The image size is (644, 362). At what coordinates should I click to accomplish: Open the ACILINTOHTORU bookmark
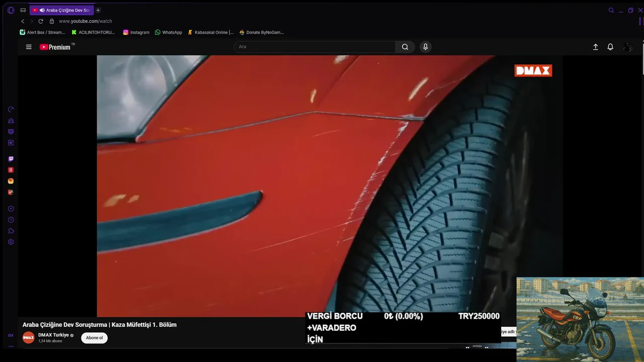click(x=93, y=32)
